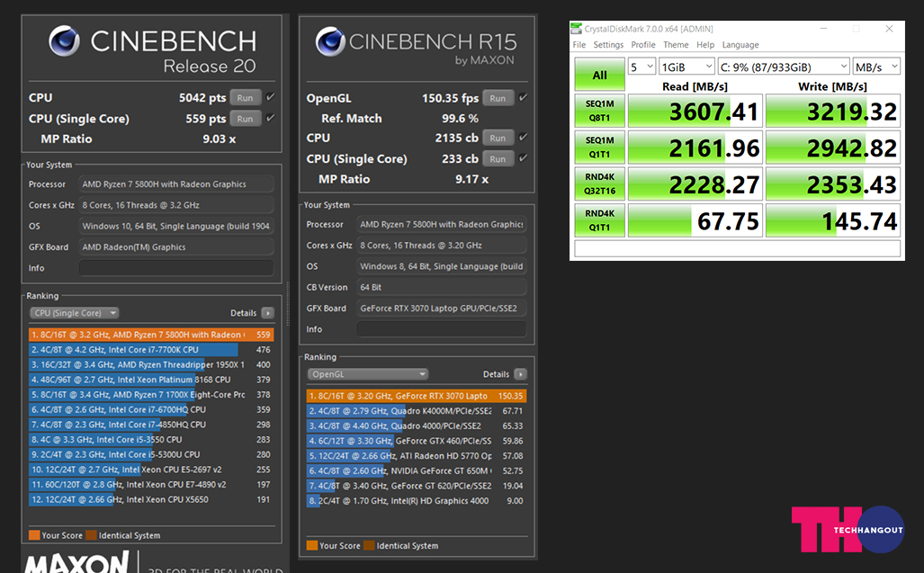Open the 1GiB test size dropdown
The height and width of the screenshot is (573, 924).
coord(686,67)
